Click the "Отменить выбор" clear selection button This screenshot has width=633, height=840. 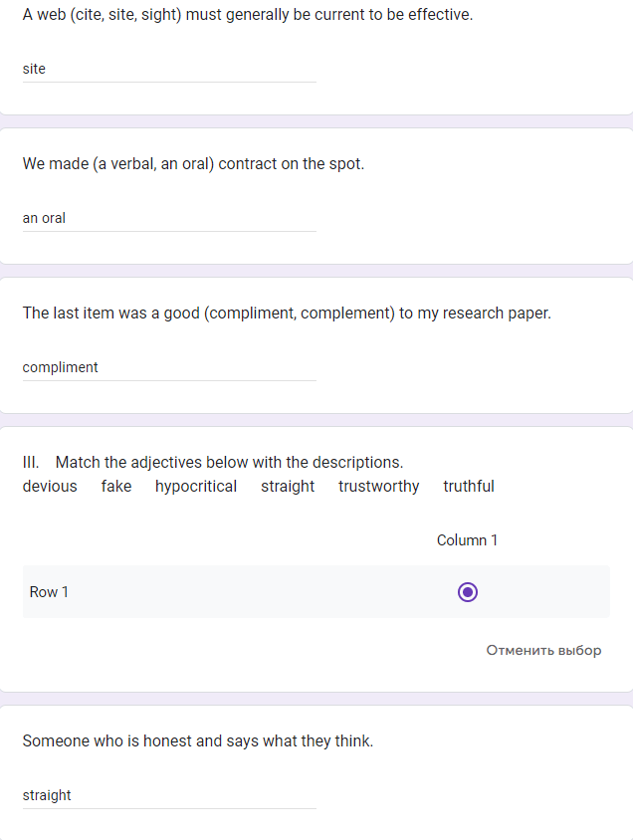[x=543, y=650]
